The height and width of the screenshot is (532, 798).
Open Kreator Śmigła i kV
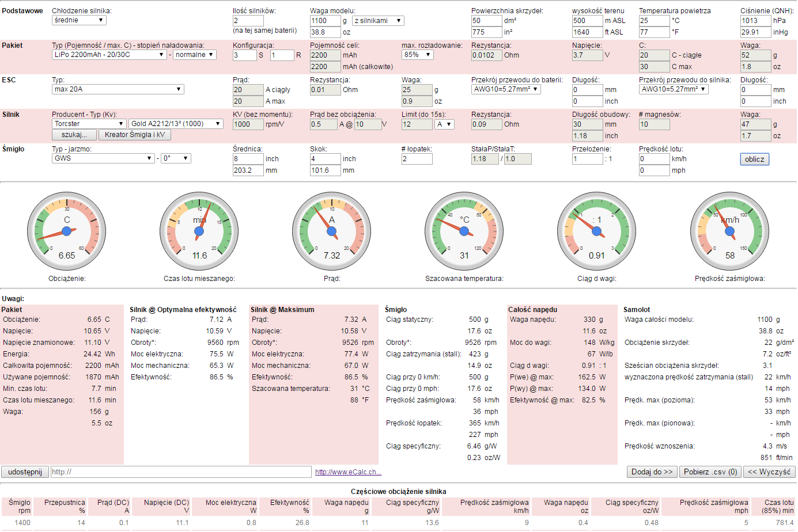(135, 135)
